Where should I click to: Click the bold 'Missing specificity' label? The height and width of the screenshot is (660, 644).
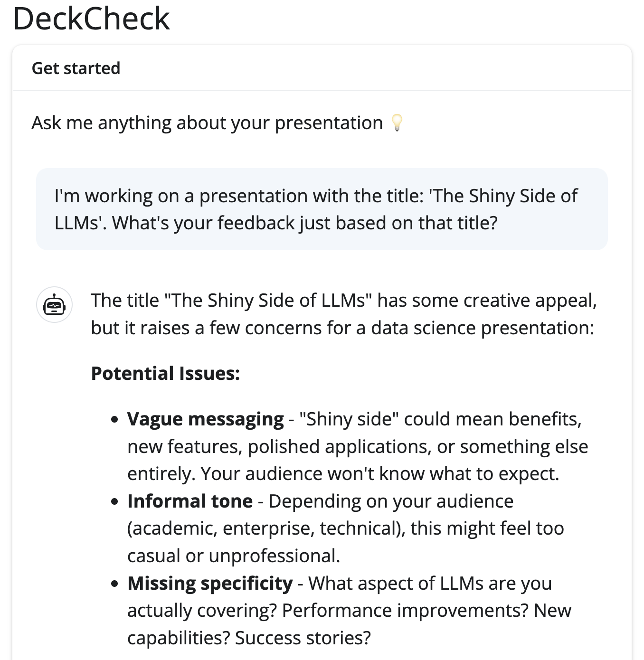pyautogui.click(x=210, y=583)
